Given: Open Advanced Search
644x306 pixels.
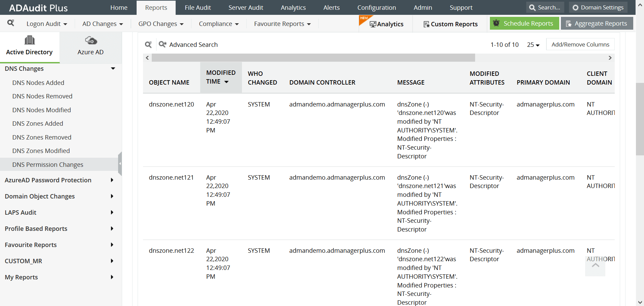Looking at the screenshot, I should pyautogui.click(x=188, y=44).
